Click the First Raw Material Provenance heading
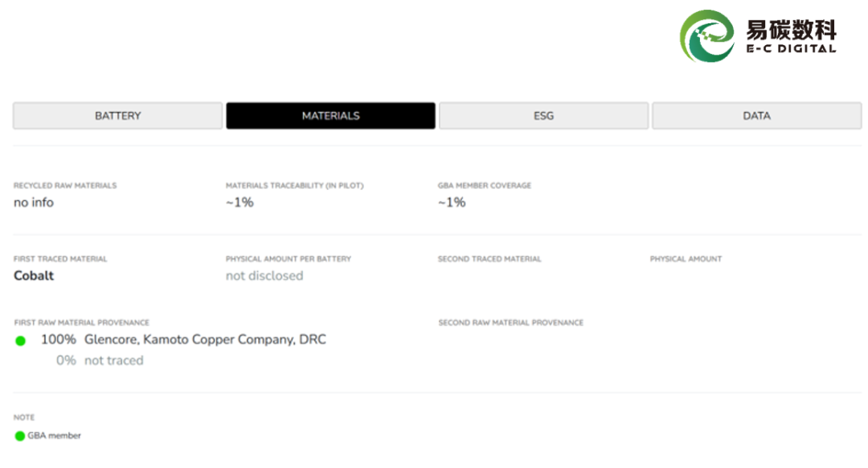868x468 pixels. pos(81,322)
